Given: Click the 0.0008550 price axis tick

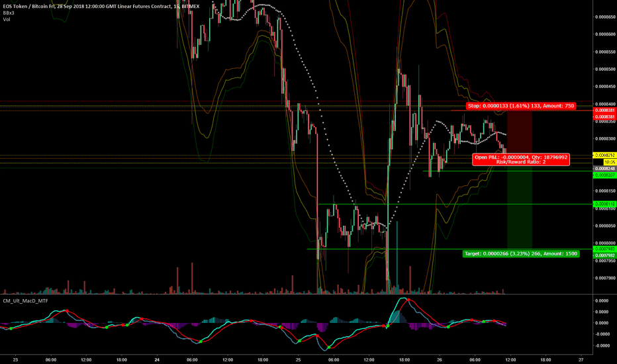Looking at the screenshot, I should (605, 52).
